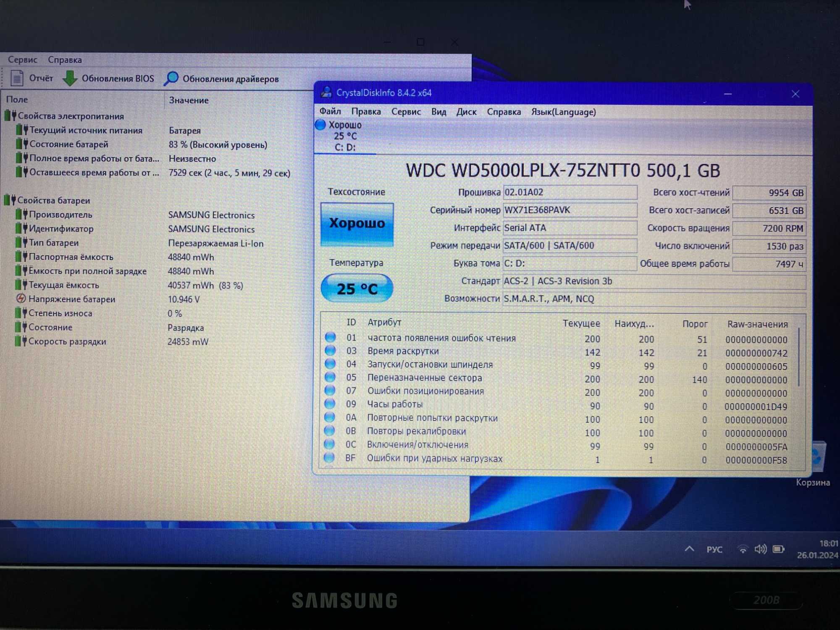Open the Сервис menu in CrystalDiskInfo
Image resolution: width=840 pixels, height=630 pixels.
pos(406,112)
